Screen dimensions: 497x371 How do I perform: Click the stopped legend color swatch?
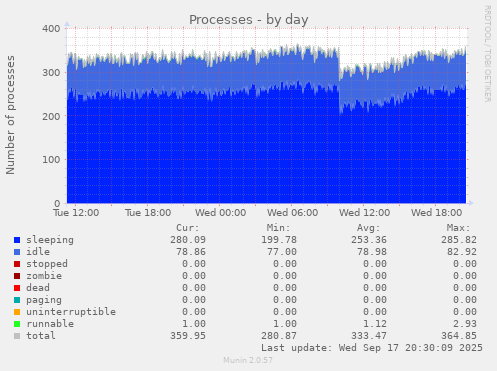tap(17, 264)
